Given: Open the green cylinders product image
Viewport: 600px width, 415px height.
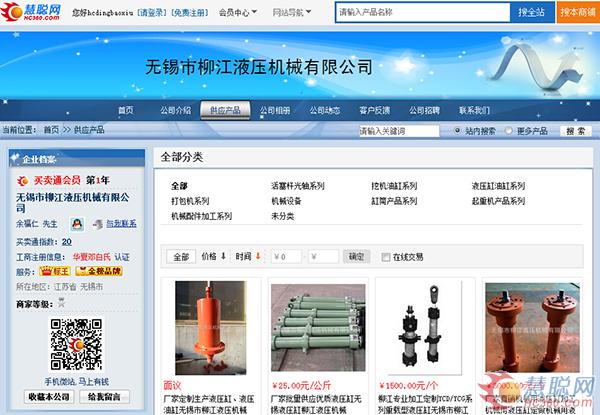Looking at the screenshot, I should [318, 328].
